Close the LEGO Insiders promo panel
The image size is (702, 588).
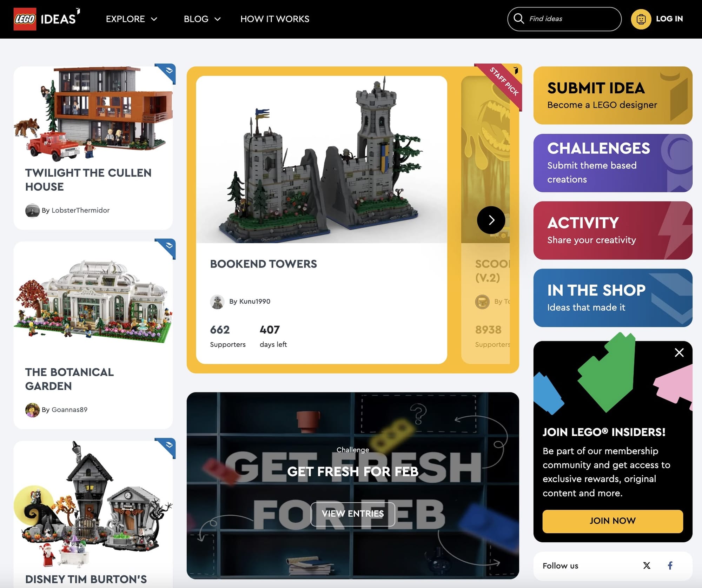click(679, 352)
